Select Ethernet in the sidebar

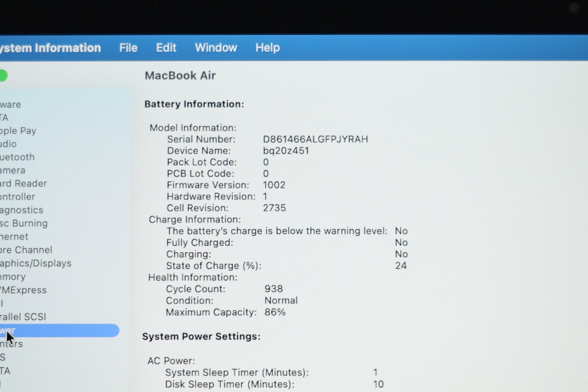tap(14, 236)
